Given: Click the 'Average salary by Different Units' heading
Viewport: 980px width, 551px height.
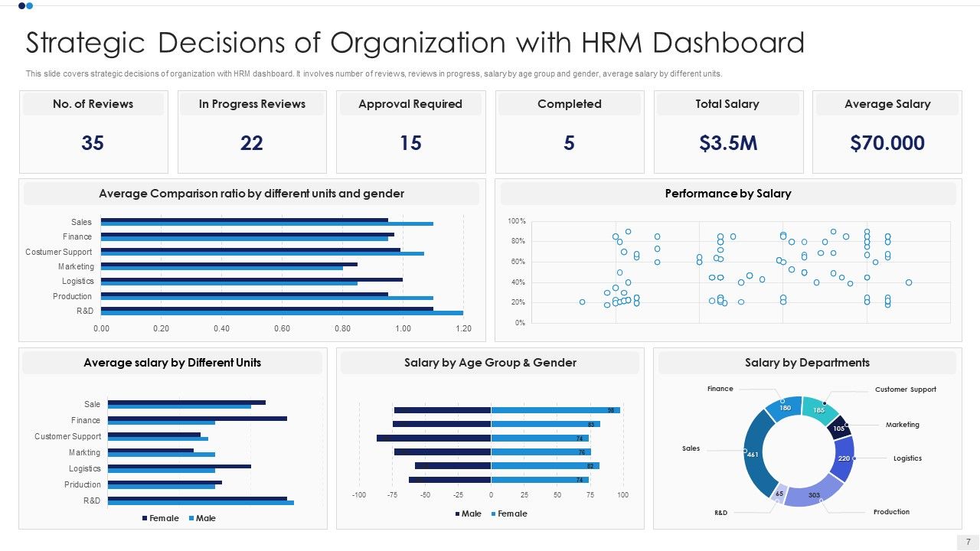Looking at the screenshot, I should click(x=172, y=363).
